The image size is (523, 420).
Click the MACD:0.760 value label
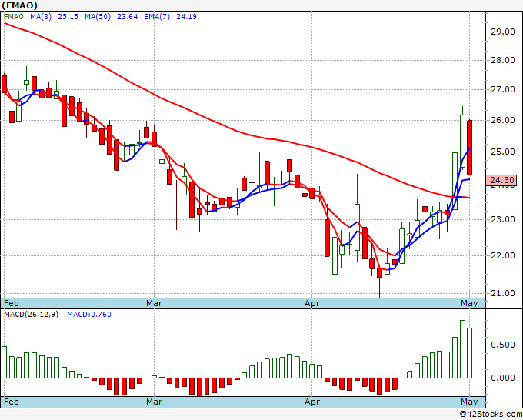click(89, 315)
